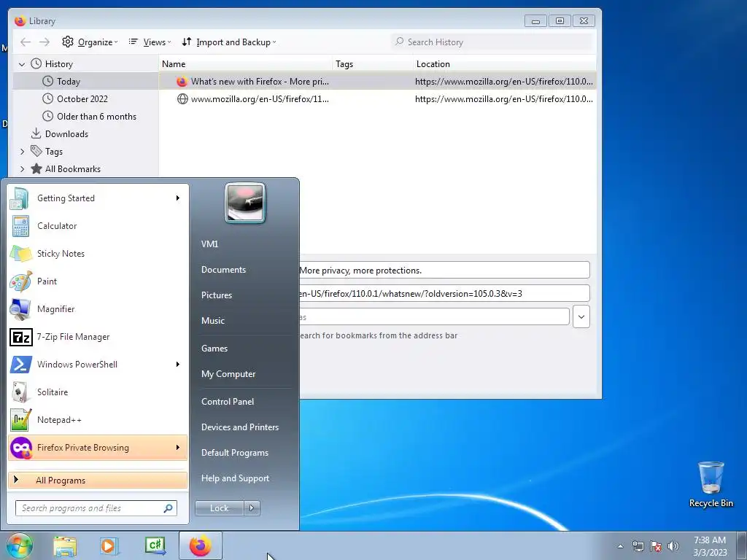This screenshot has height=560, width=747.
Task: Open Notepad++ from Start menu
Action: 98,419
